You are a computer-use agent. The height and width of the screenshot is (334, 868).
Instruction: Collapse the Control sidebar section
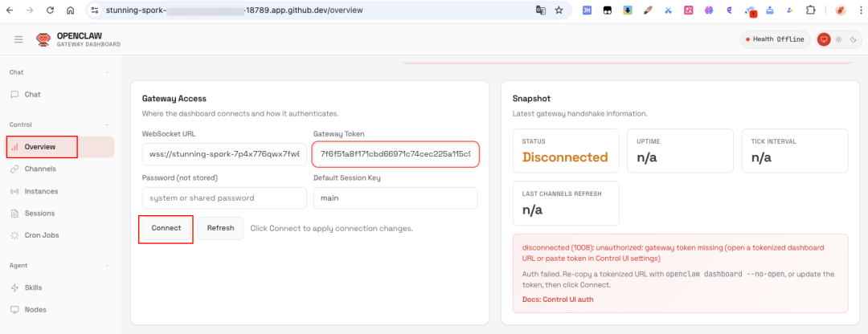pos(107,124)
